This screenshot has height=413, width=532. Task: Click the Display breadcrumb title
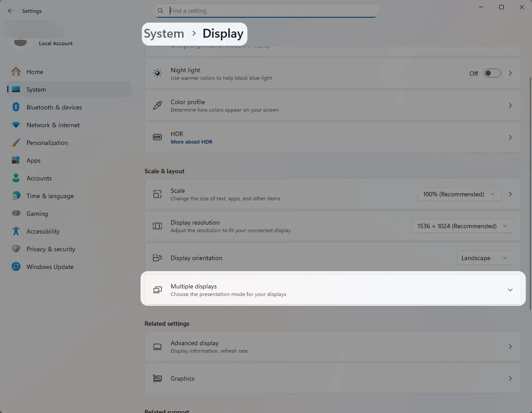[x=223, y=34]
